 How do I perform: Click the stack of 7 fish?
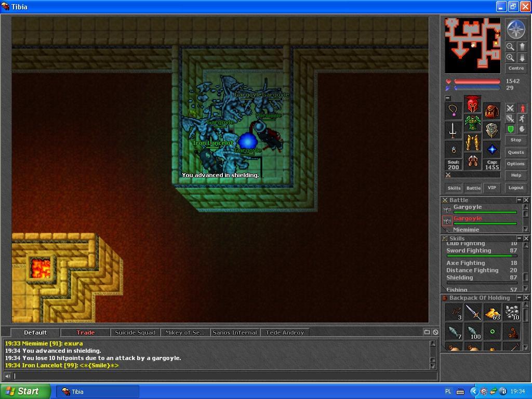[x=454, y=332]
